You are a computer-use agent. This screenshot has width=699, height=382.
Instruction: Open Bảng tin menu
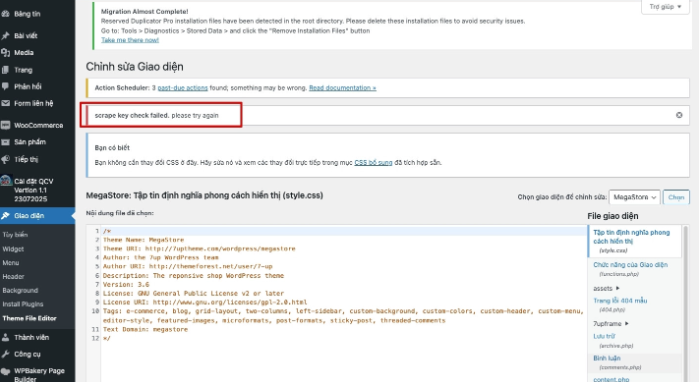coord(27,14)
